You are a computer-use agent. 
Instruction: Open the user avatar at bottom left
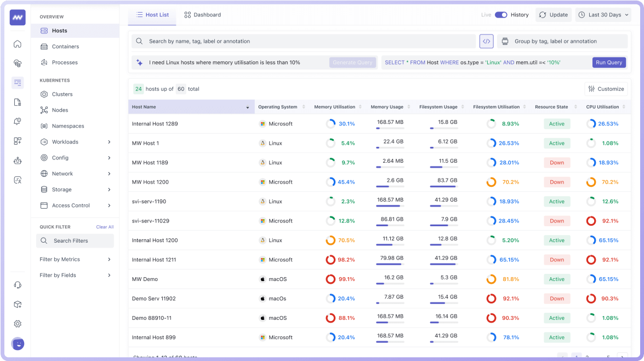[x=18, y=344]
